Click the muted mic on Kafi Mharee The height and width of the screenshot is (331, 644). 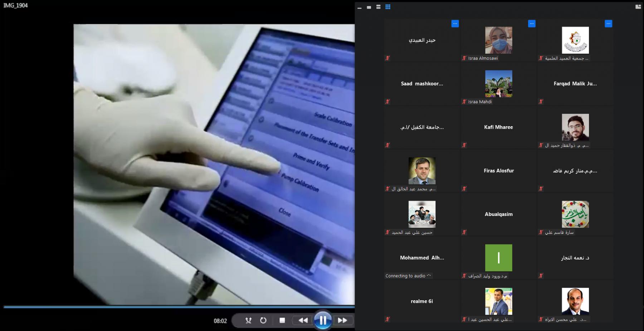pyautogui.click(x=464, y=145)
